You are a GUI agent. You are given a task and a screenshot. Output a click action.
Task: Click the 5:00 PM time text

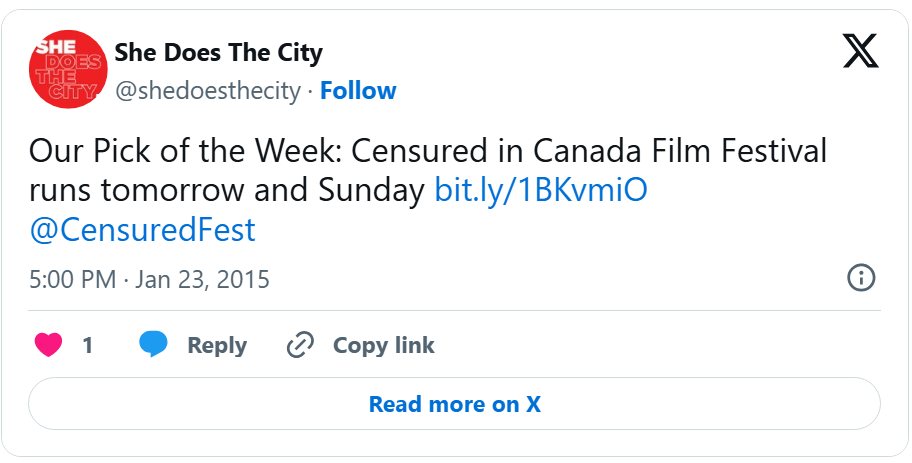tap(72, 279)
